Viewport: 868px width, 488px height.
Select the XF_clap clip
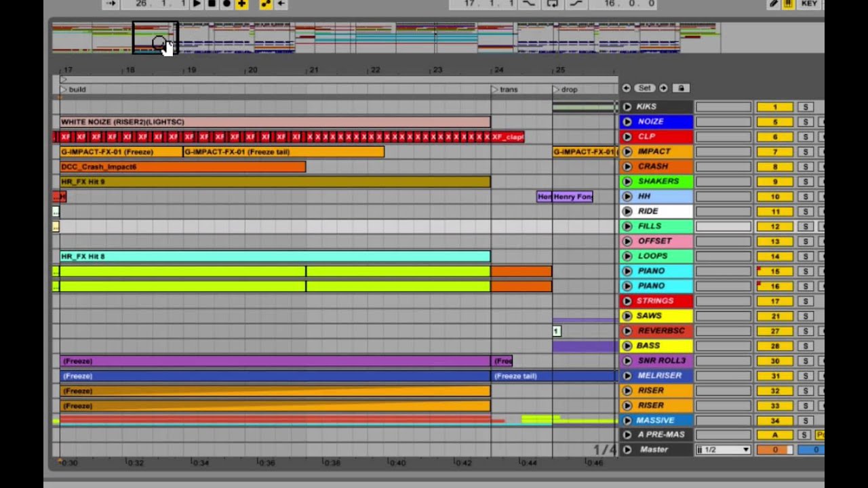click(x=507, y=137)
